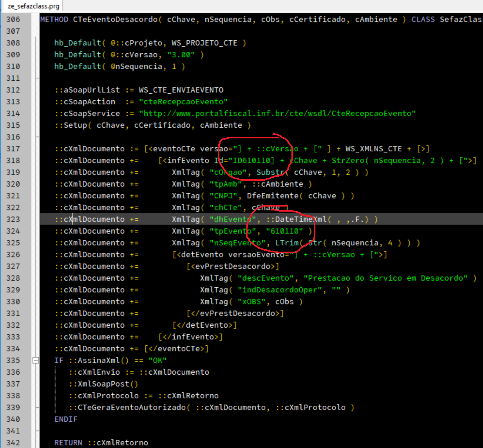Switch to the ze_sefazclass.prg tab

[33, 6]
